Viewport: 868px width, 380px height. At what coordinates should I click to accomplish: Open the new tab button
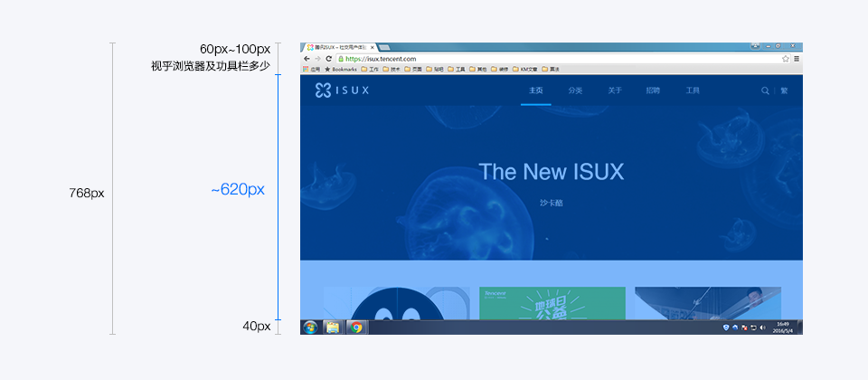(384, 48)
